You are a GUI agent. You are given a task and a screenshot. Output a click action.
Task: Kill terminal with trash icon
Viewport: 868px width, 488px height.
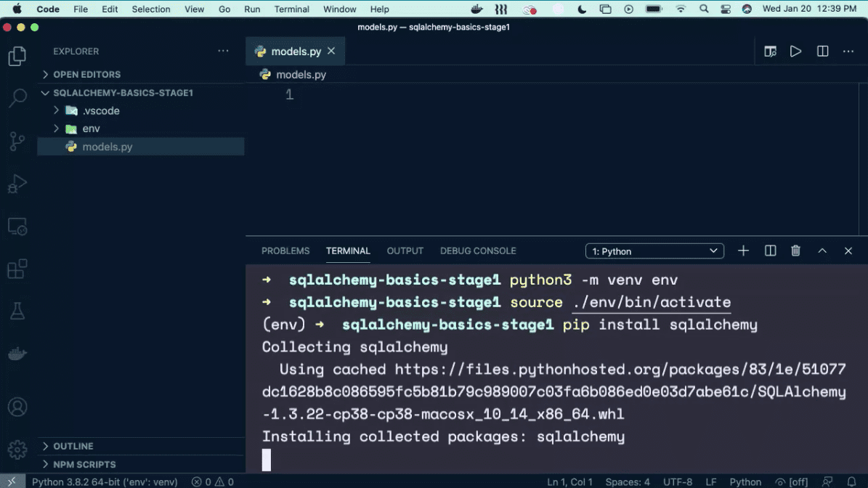(x=795, y=251)
